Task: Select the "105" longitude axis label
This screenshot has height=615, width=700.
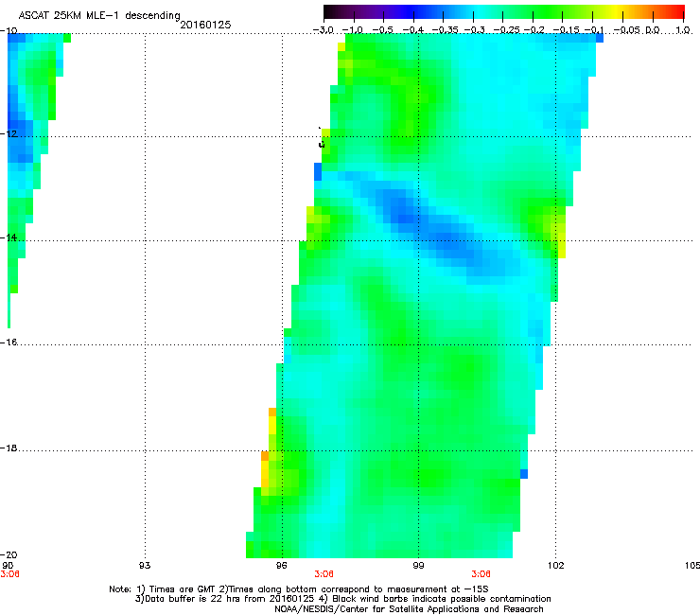Action: click(692, 566)
